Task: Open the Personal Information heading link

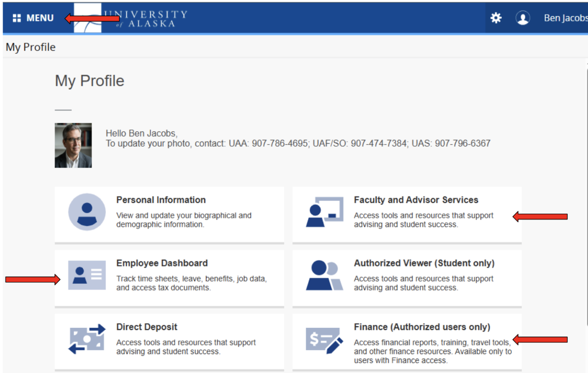Action: click(161, 200)
